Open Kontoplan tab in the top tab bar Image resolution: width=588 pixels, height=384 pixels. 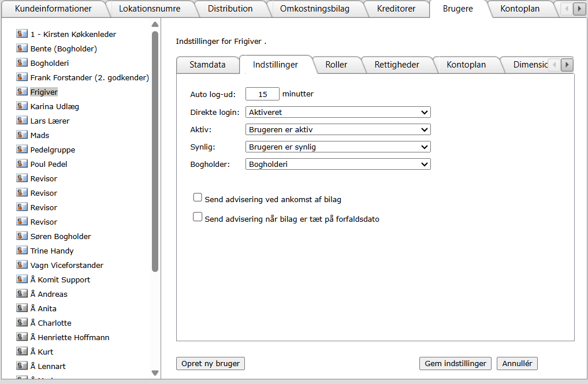[x=520, y=9]
